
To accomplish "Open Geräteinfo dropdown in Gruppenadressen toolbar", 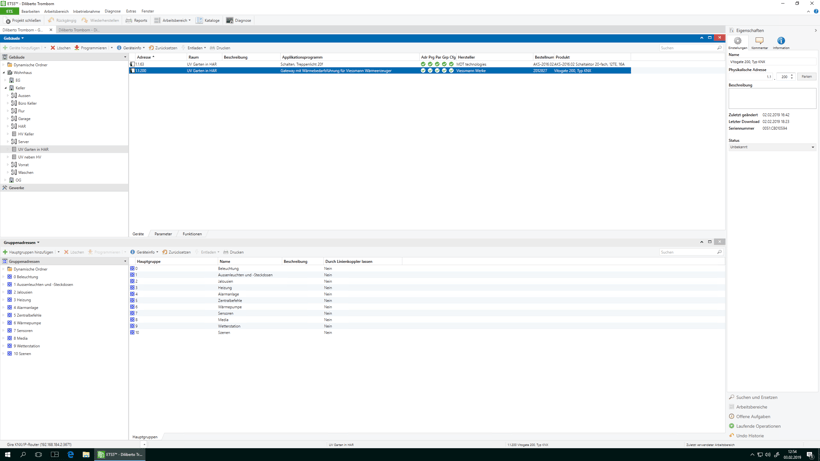I will tap(144, 252).
